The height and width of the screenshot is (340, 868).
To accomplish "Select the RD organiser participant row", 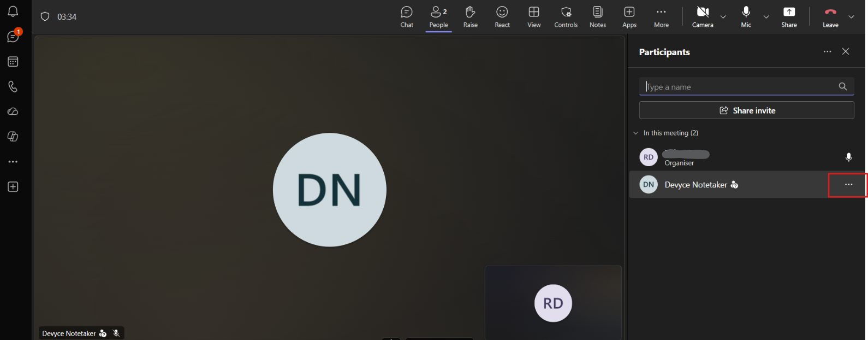I will (747, 157).
